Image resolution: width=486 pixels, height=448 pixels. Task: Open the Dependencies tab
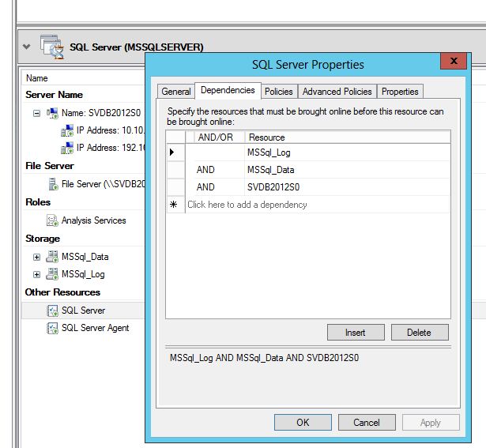pos(228,90)
